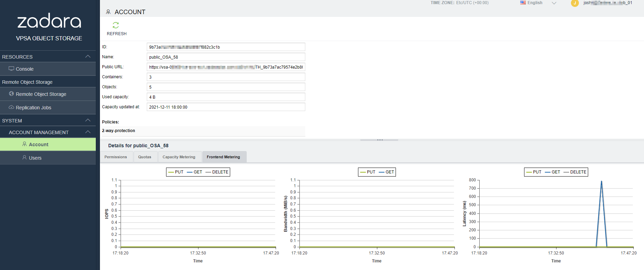The height and width of the screenshot is (270, 644).
Task: Click the REFRESH label
Action: pos(117,34)
